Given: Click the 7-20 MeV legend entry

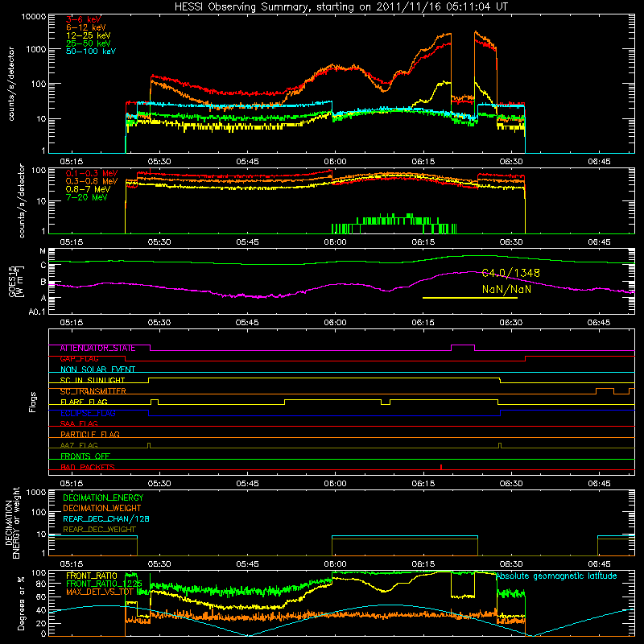Looking at the screenshot, I should tap(87, 197).
